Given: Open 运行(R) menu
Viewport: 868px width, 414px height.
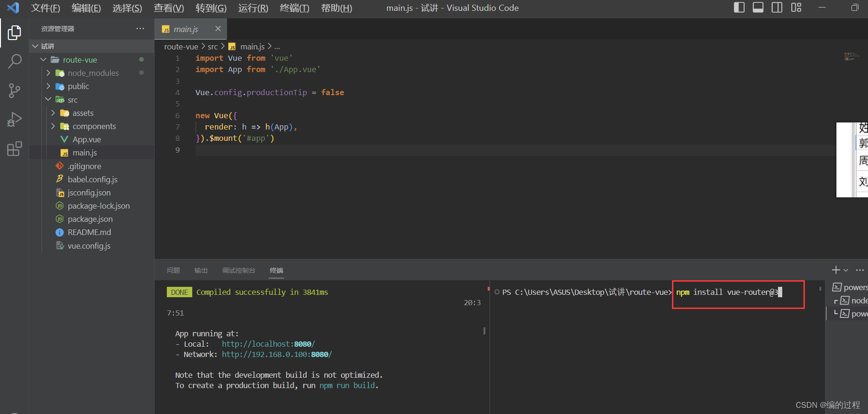Looking at the screenshot, I should [253, 8].
